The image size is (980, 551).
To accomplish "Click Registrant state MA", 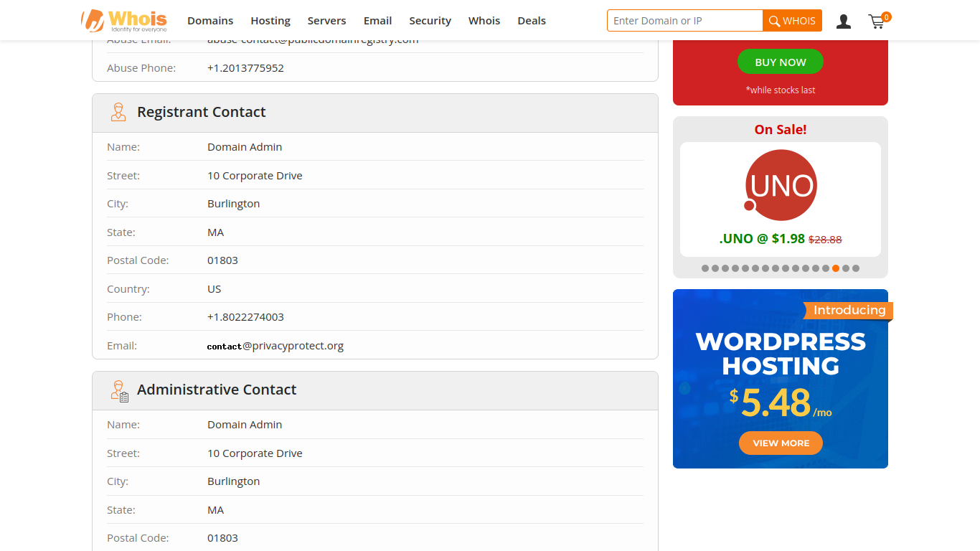I will click(216, 232).
